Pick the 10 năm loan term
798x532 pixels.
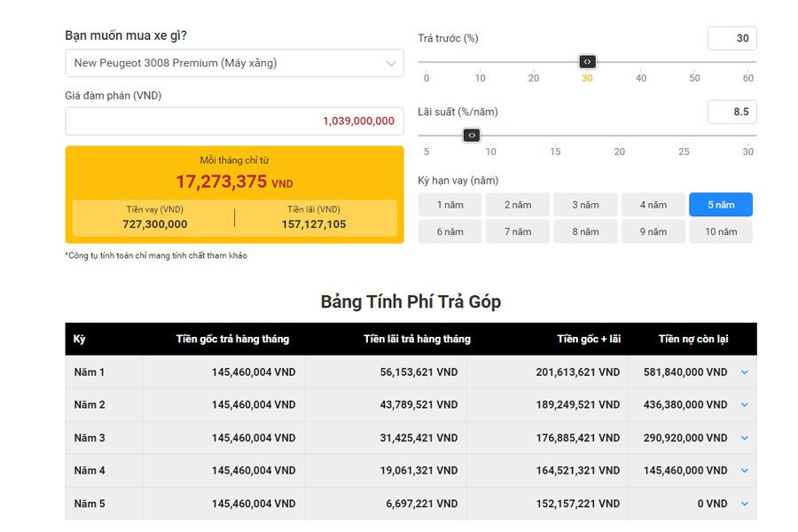click(721, 231)
